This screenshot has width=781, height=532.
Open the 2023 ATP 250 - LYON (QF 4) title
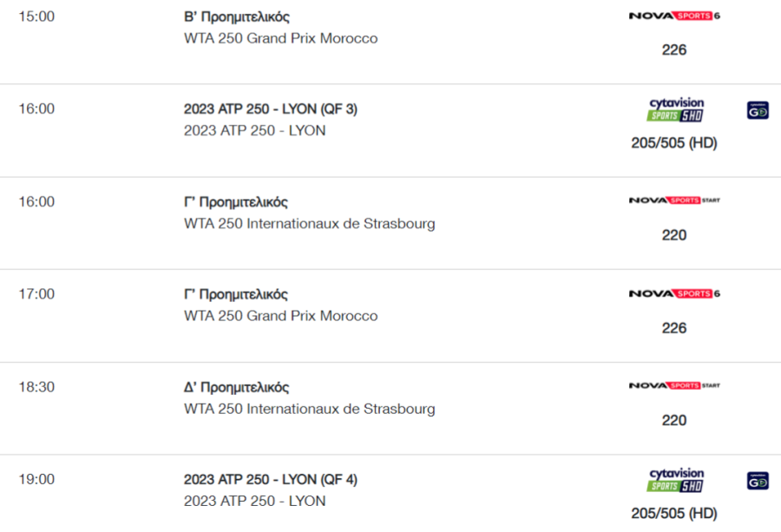tap(271, 479)
